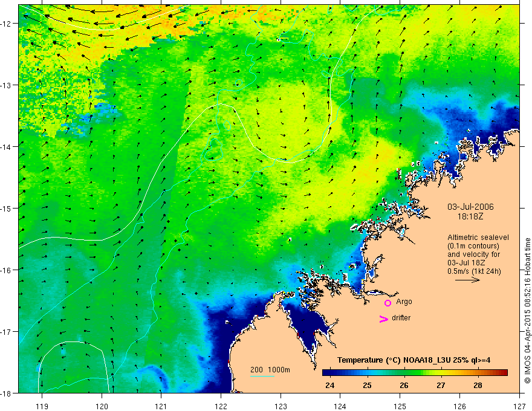Image resolution: width=532 pixels, height=411 pixels.
Task: Select the temperature color bar
Action: pos(415,373)
